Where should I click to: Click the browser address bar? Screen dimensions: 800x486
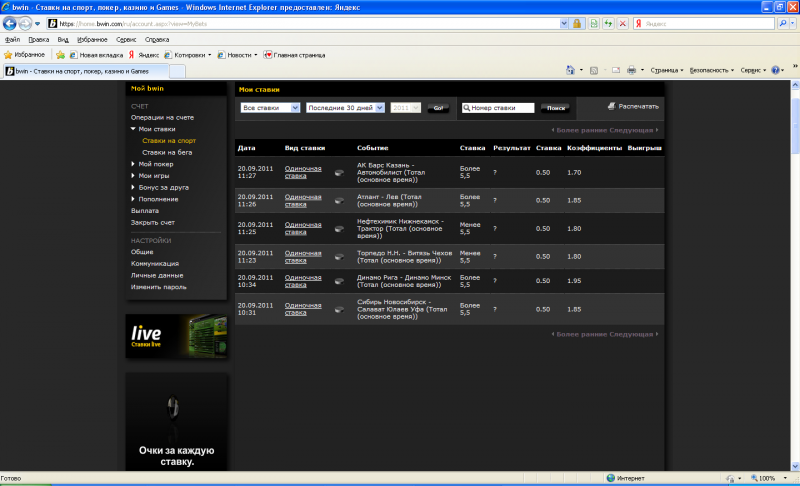pos(308,23)
